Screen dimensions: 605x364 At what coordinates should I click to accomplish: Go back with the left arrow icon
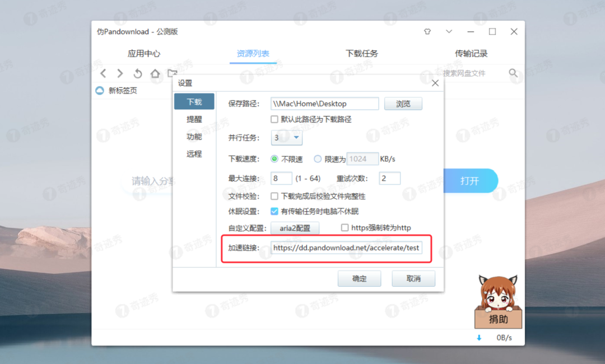[x=103, y=73]
